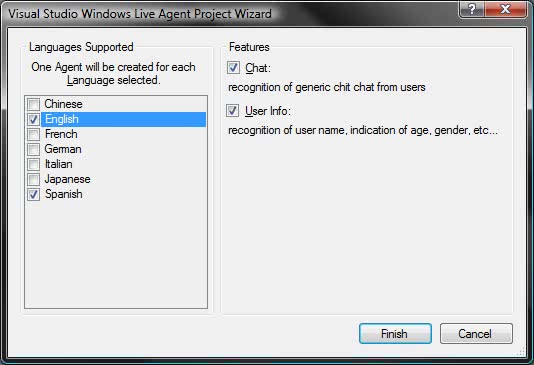Select the Japanese list row text
Screen dimensions: 534x365
pos(67,179)
